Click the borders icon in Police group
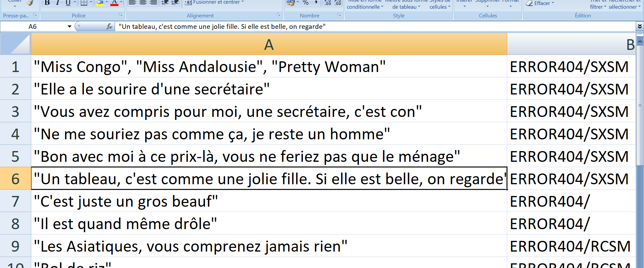The height and width of the screenshot is (268, 644). pyautogui.click(x=84, y=3)
